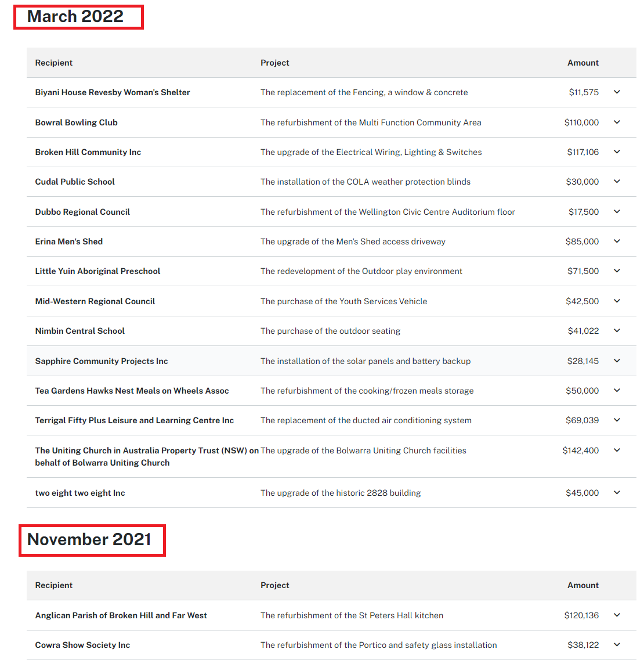
Task: Click the solar panels and battery backup project
Action: tap(366, 361)
